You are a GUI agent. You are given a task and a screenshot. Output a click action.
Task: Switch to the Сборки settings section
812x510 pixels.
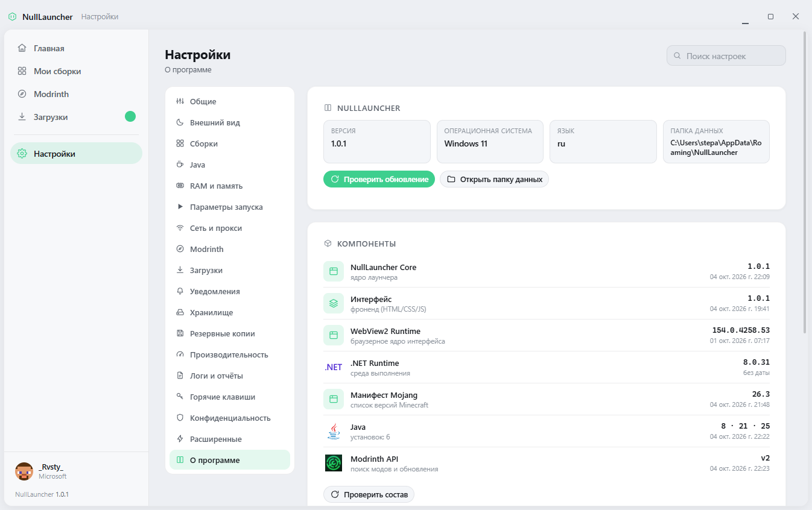tap(230, 144)
